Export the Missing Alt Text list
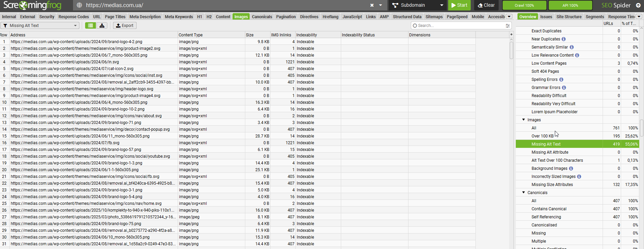644x249 pixels. point(125,26)
